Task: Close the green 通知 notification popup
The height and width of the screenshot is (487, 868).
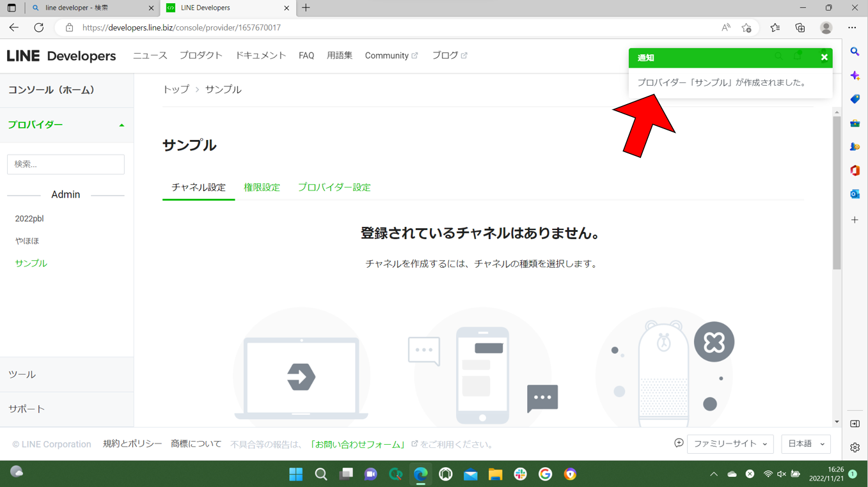Action: tap(824, 58)
